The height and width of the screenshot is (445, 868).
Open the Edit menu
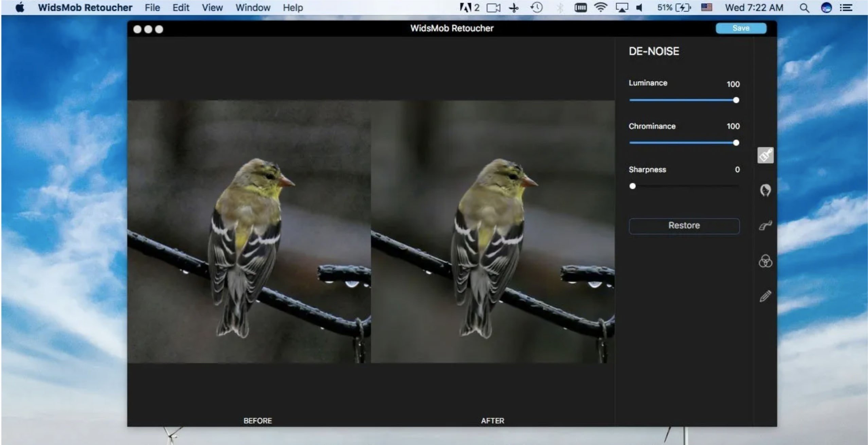(x=180, y=7)
